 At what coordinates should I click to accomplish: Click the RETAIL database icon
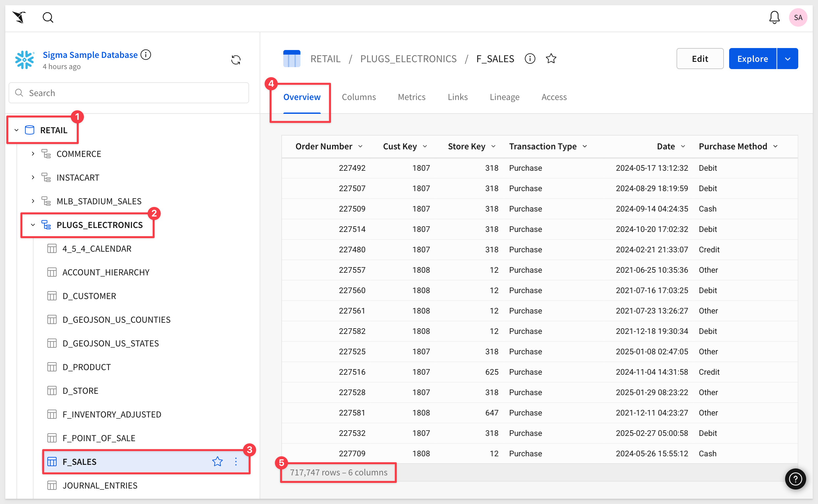tap(30, 130)
